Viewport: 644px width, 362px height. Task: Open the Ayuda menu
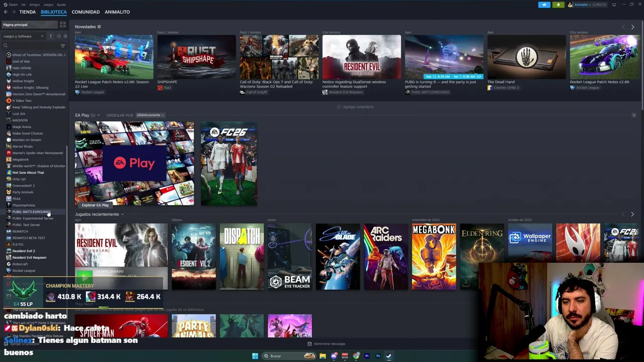[x=61, y=5]
